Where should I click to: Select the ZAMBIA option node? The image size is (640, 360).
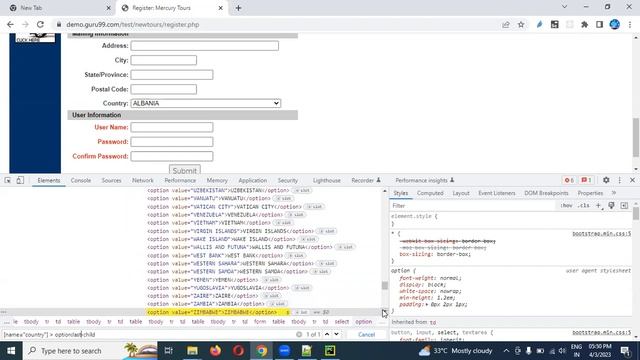pyautogui.click(x=206, y=304)
